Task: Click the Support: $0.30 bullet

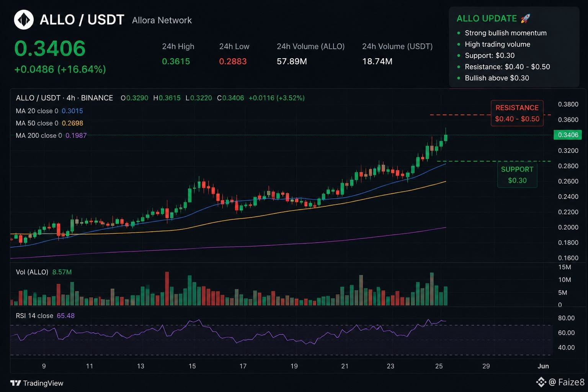Action: pos(490,56)
